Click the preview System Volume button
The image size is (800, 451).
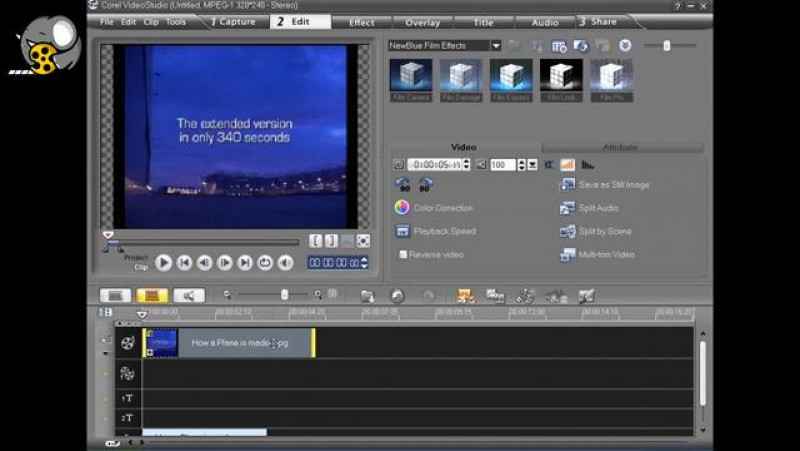[x=285, y=262]
